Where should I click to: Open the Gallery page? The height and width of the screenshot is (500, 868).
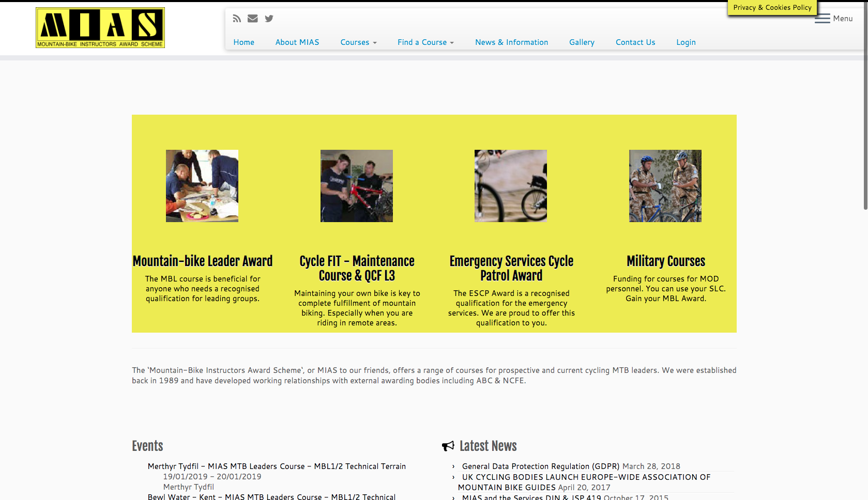click(582, 42)
